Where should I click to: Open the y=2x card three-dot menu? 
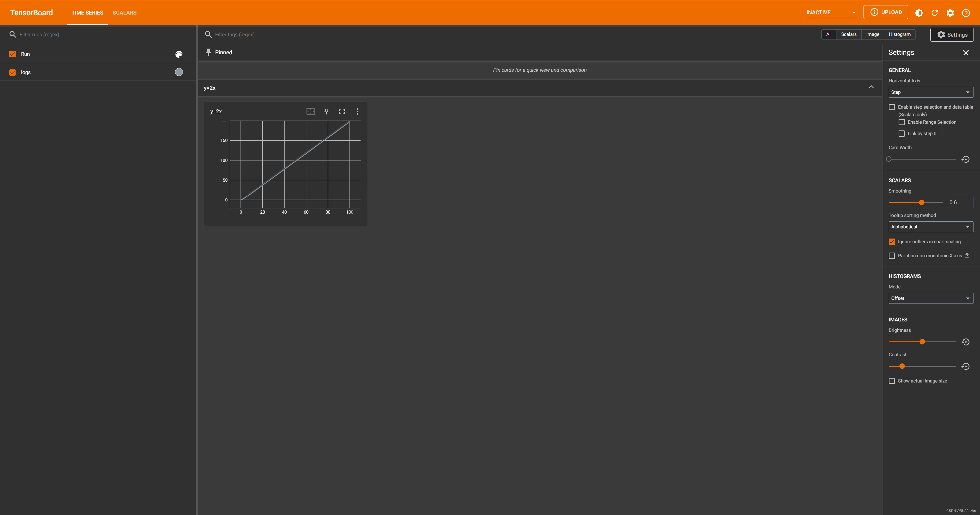[x=357, y=111]
